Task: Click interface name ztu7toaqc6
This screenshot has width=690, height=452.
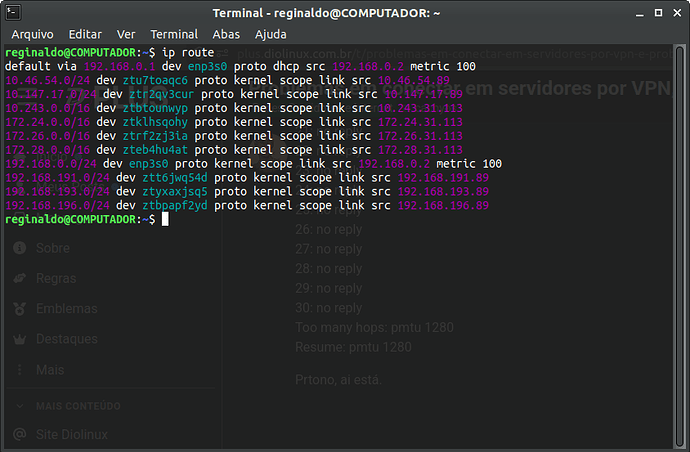Action: coord(155,81)
